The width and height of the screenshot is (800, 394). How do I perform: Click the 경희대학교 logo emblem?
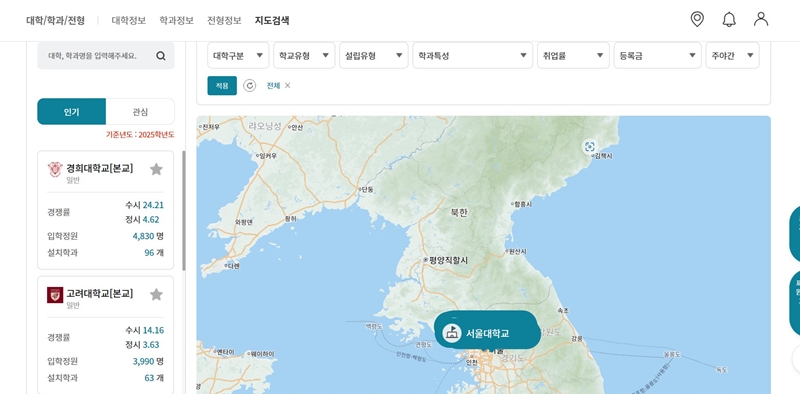(55, 169)
